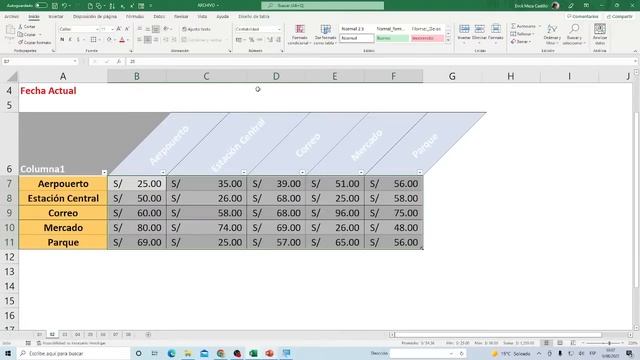Toggle underline (S) formatting

(78, 40)
